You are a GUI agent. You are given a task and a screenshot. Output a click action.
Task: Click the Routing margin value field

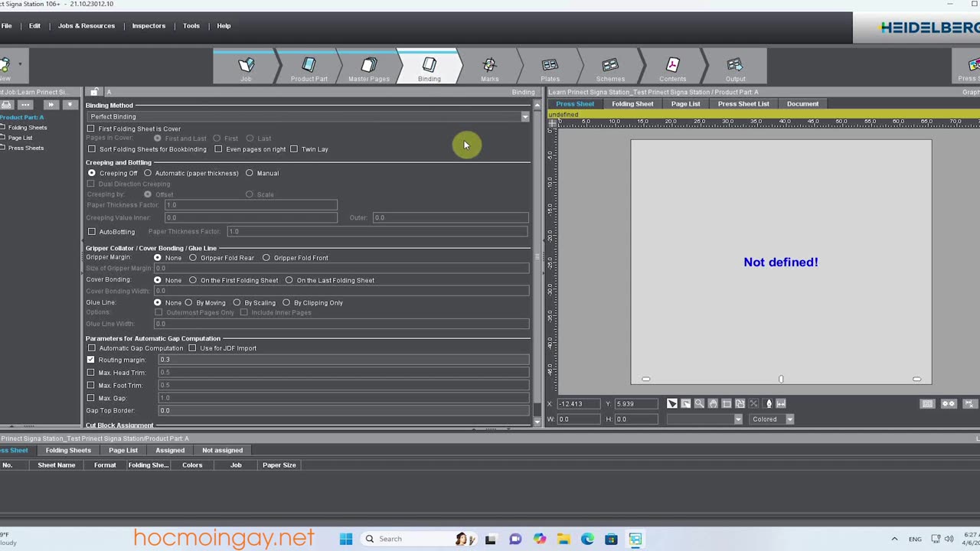[x=343, y=360]
